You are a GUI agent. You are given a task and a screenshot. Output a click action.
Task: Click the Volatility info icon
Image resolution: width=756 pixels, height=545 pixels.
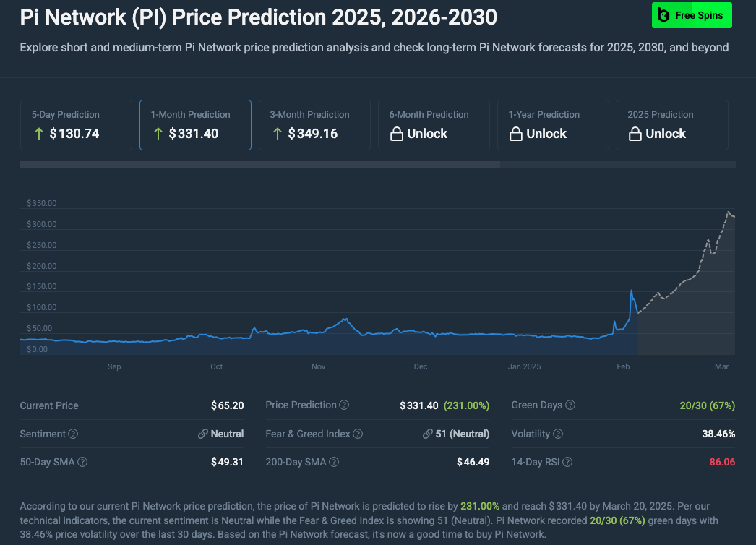point(557,434)
